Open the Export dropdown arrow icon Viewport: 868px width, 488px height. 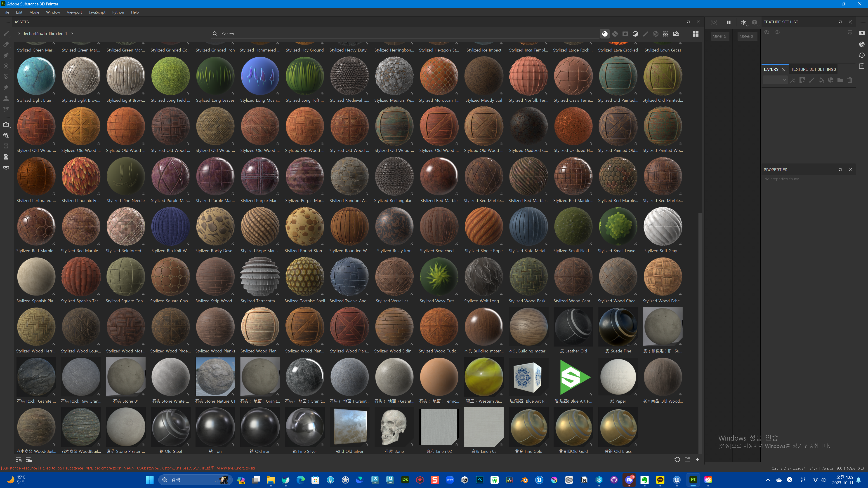[10, 128]
